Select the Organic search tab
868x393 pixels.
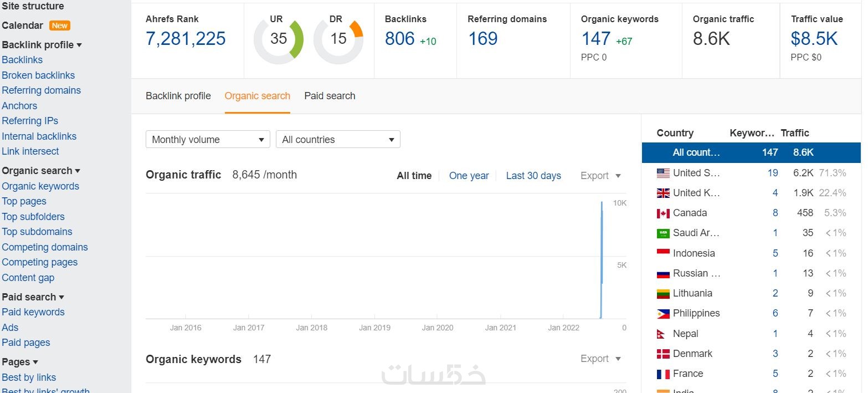click(258, 96)
